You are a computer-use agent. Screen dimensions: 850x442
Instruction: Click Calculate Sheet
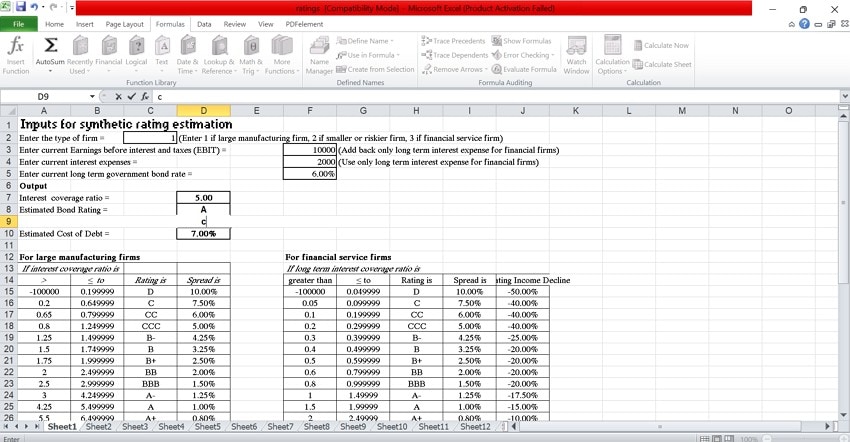point(662,64)
